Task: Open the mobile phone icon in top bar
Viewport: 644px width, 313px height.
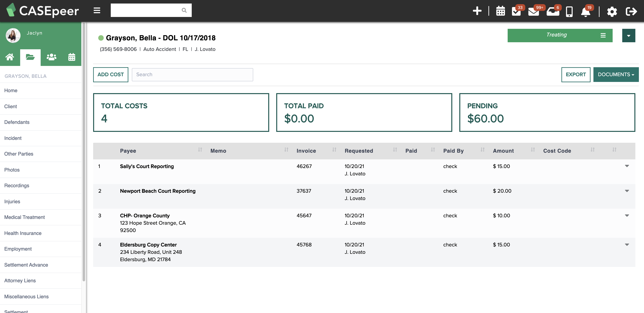Action: point(569,11)
